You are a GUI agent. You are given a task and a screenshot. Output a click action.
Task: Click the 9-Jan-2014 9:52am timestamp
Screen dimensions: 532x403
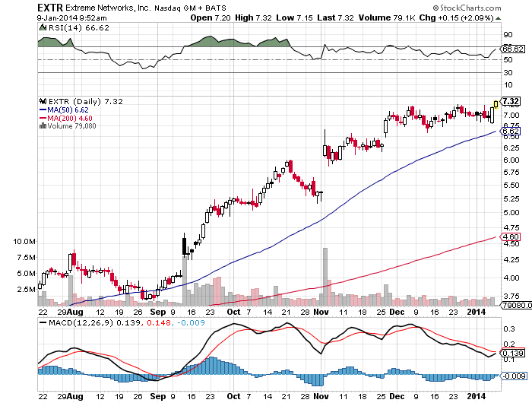click(x=72, y=18)
